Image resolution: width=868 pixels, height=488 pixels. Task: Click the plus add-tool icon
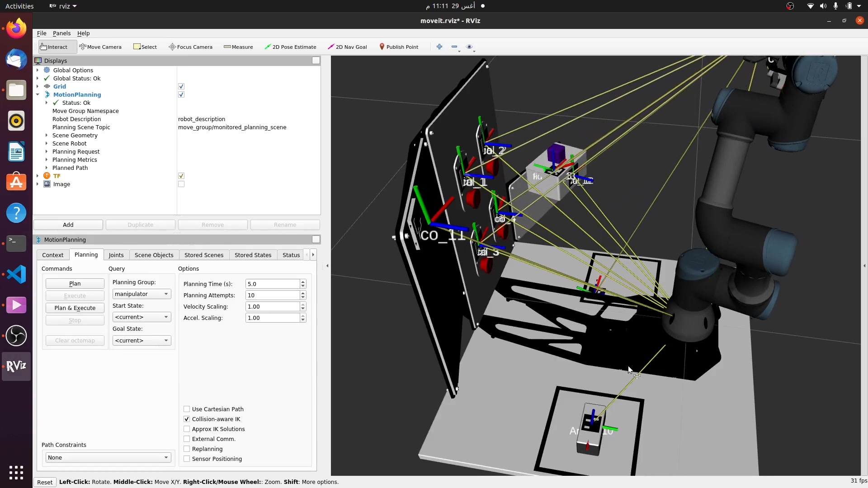439,47
